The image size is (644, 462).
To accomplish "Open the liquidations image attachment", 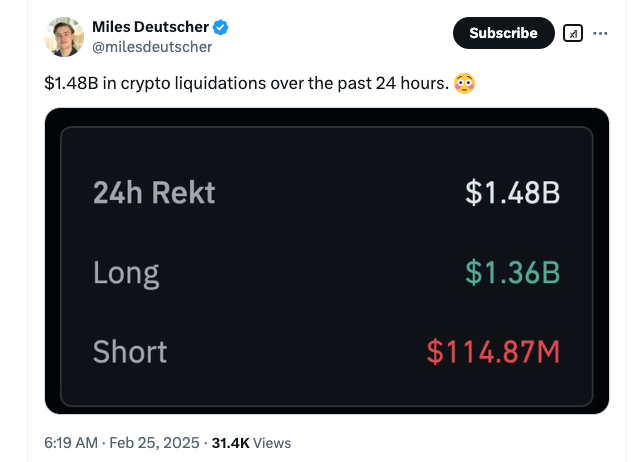I will coord(327,261).
